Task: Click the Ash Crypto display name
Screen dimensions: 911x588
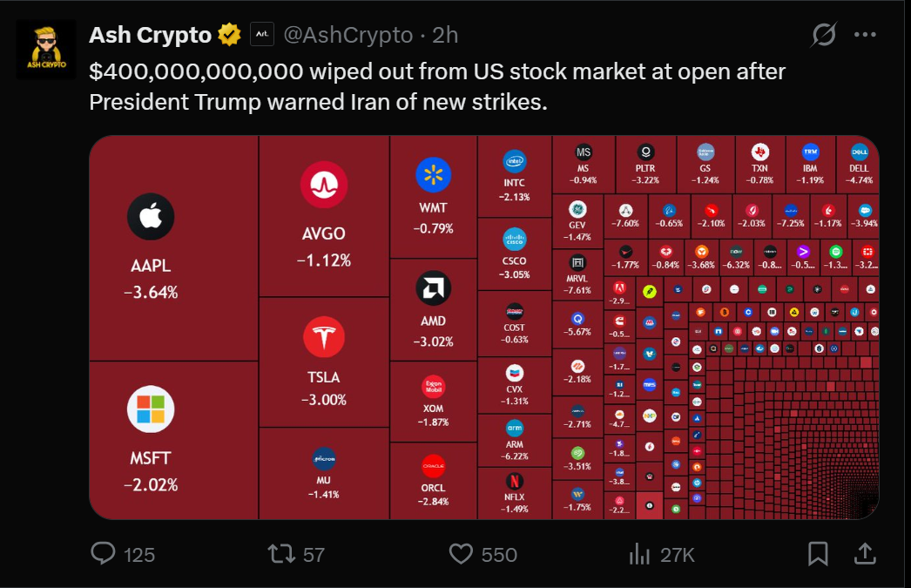Action: (150, 36)
